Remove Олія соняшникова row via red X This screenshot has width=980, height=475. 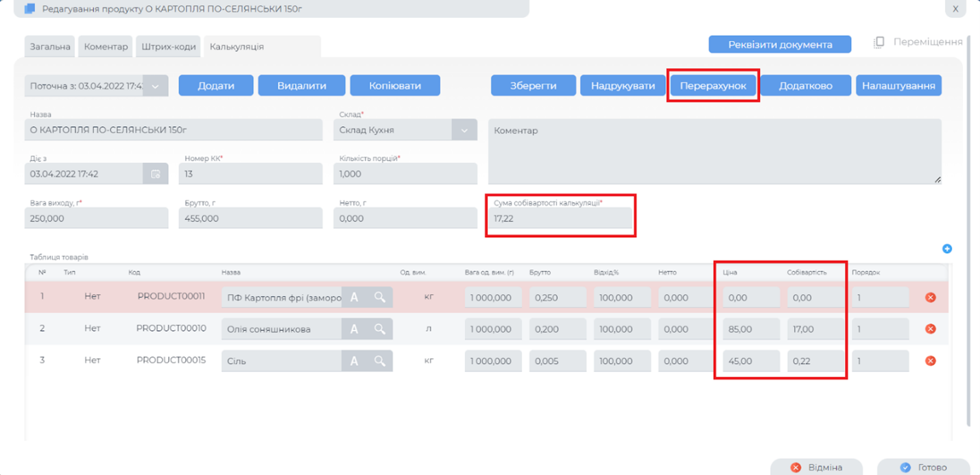click(x=931, y=329)
